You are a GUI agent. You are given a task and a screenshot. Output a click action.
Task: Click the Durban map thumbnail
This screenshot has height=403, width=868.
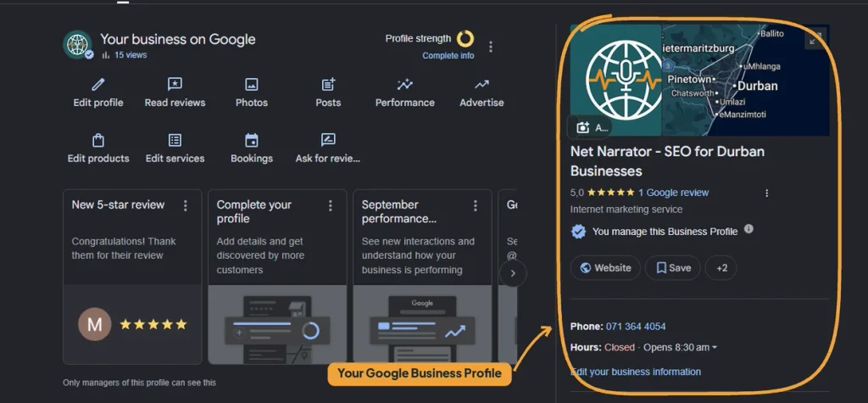coord(745,80)
